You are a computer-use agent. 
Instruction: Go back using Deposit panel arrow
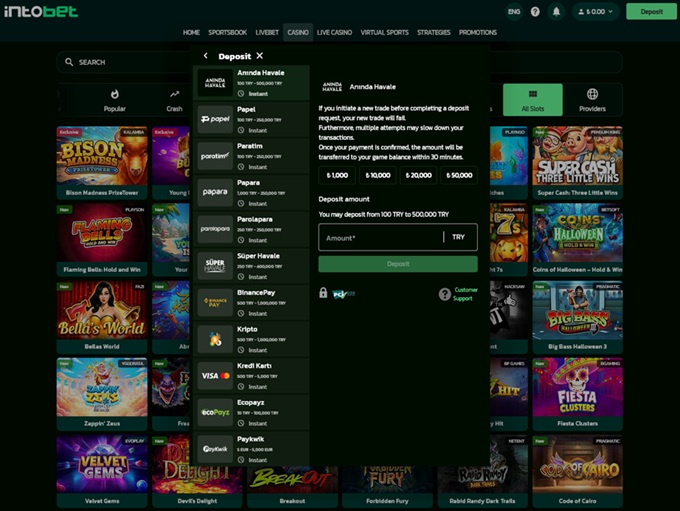pos(206,57)
